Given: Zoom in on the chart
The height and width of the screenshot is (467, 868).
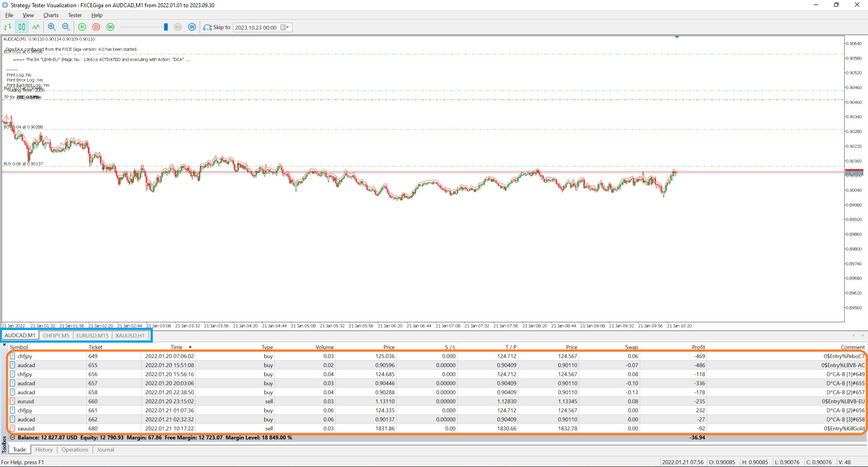Looking at the screenshot, I should (52, 27).
